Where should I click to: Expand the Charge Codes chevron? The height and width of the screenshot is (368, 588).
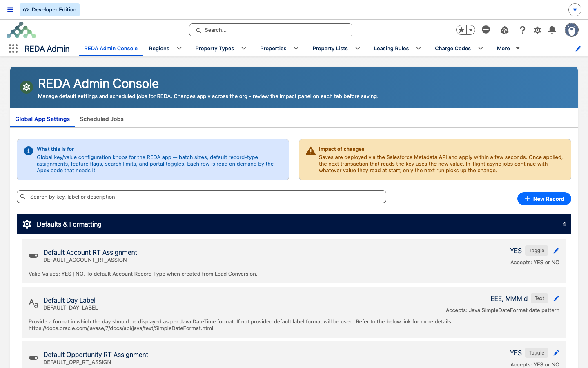click(x=481, y=48)
